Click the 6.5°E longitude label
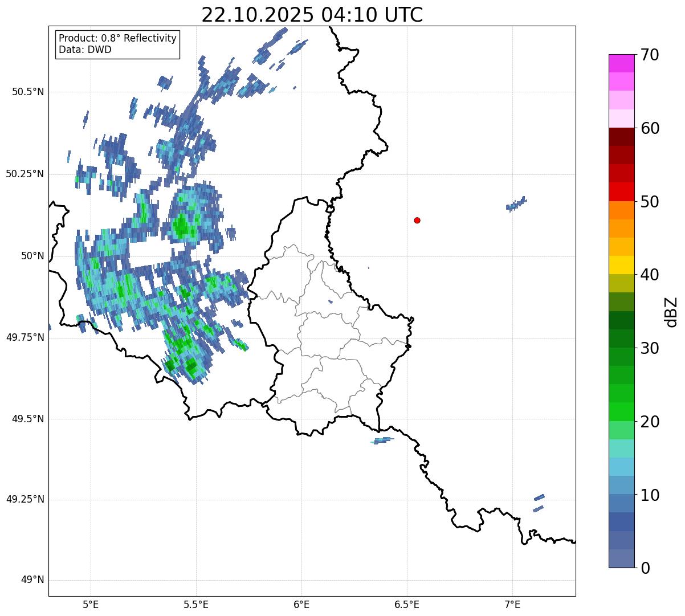The image size is (685, 616). click(x=407, y=605)
